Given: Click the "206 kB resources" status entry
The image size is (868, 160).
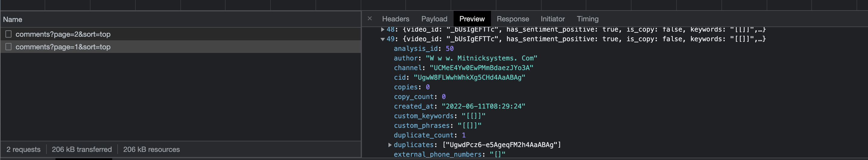Looking at the screenshot, I should 151,149.
